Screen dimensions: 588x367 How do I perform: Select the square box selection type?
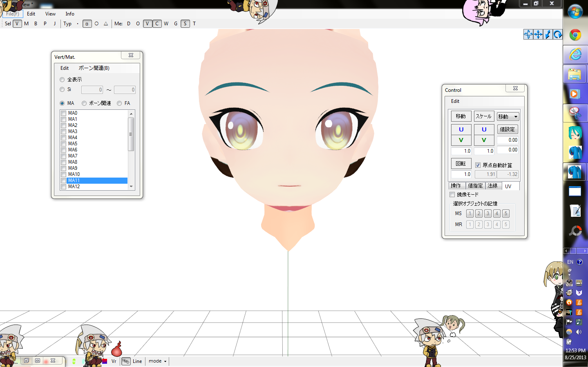click(87, 24)
